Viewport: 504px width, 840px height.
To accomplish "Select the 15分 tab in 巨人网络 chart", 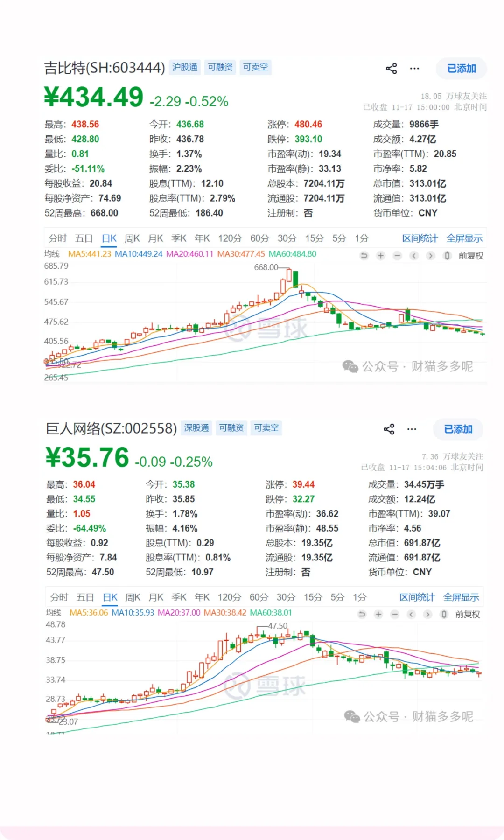I will coord(313,597).
